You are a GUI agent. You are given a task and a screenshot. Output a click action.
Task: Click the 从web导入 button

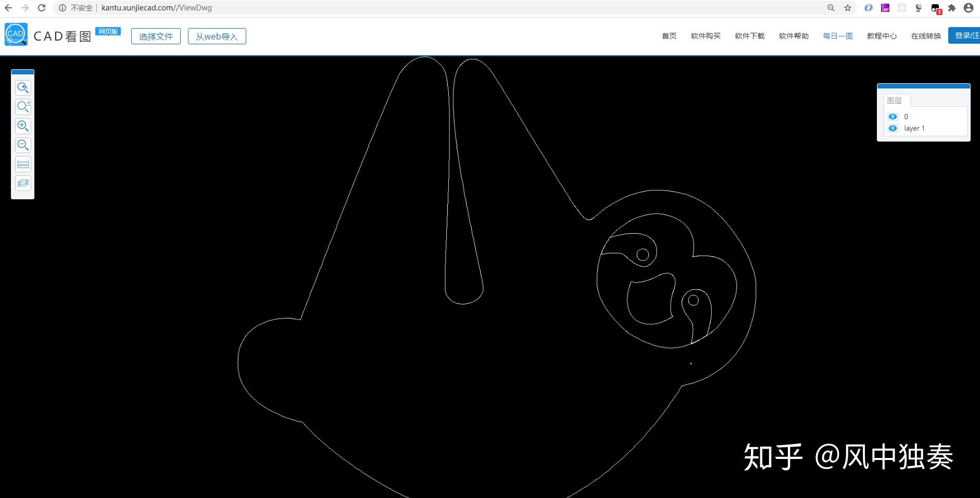[x=217, y=36]
